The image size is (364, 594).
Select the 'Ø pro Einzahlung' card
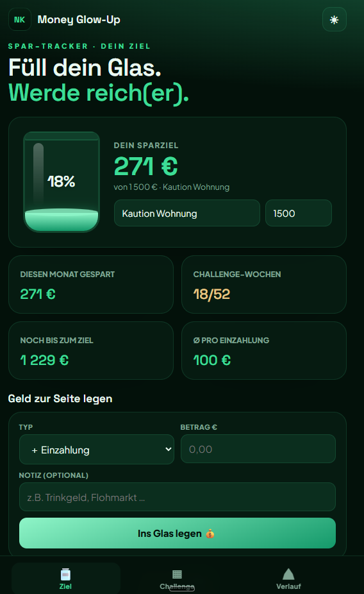(264, 350)
